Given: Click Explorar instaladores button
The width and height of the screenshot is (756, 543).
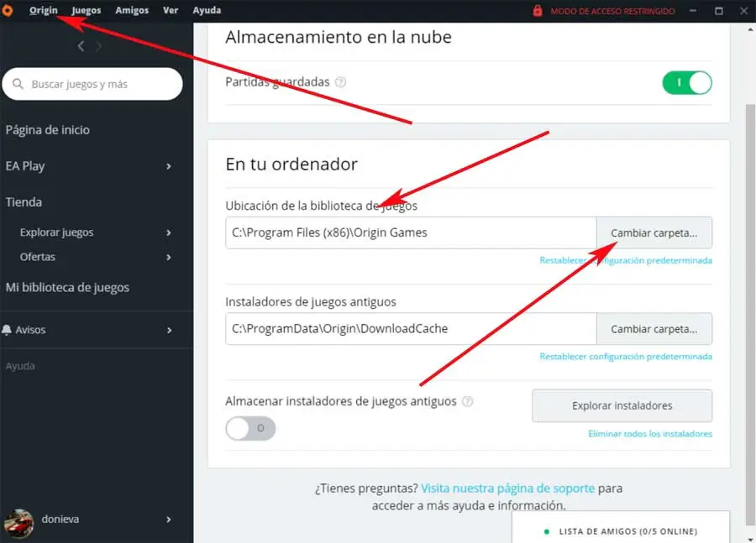Looking at the screenshot, I should click(x=622, y=405).
